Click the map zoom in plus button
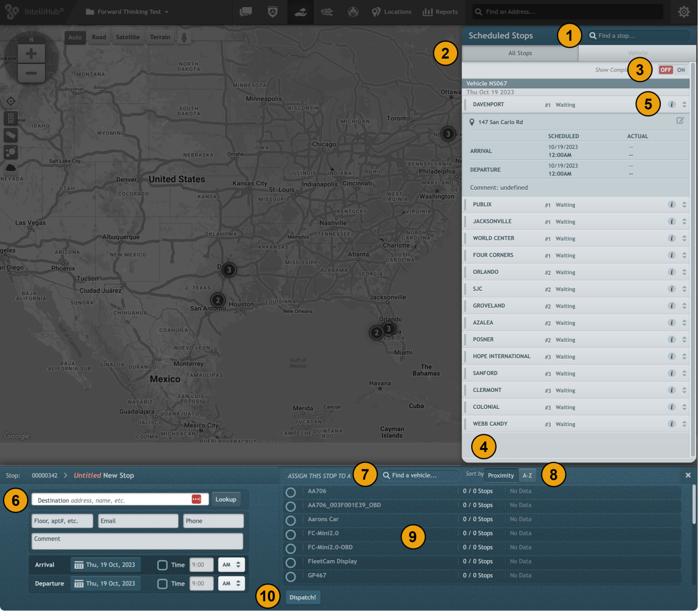The image size is (700, 613). (x=31, y=54)
